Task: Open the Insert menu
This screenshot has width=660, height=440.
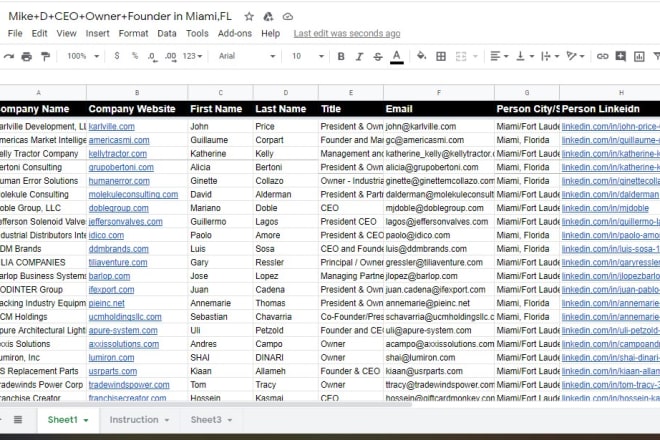Action: point(97,33)
